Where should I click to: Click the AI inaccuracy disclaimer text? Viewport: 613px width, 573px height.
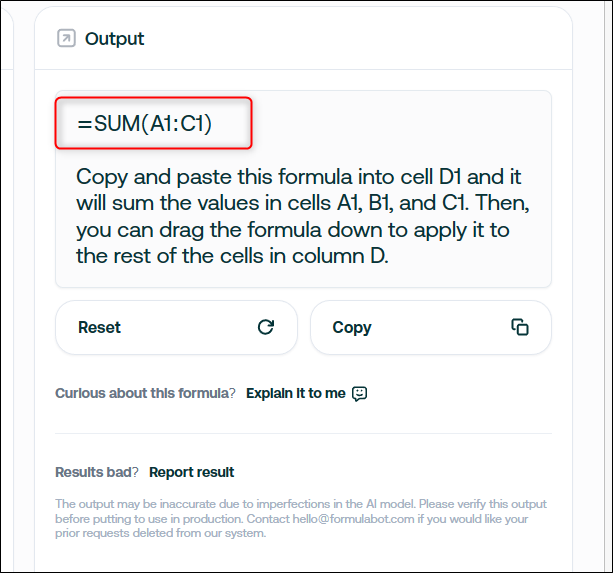(x=301, y=518)
